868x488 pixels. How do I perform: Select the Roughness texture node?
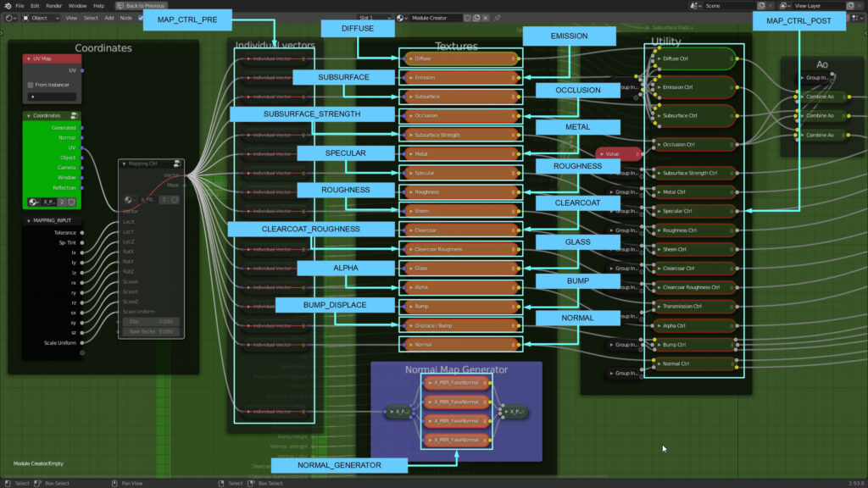tap(460, 192)
